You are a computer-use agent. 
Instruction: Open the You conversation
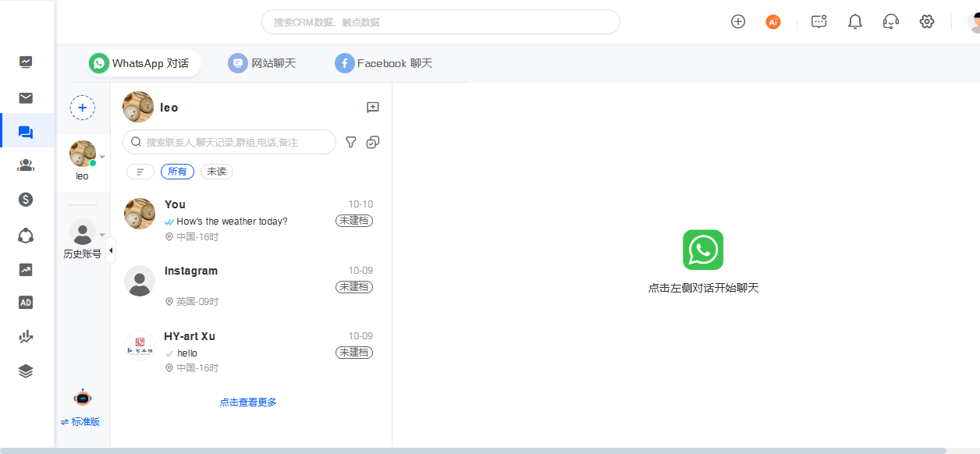[251, 220]
